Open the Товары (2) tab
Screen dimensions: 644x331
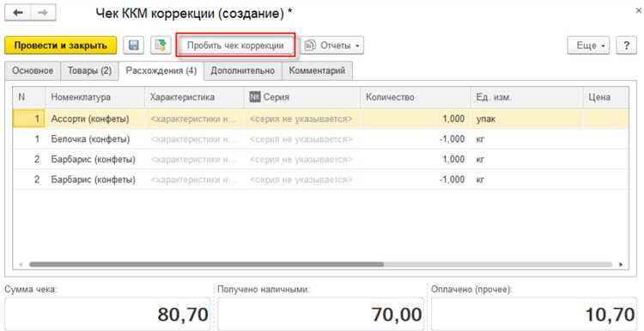pyautogui.click(x=89, y=70)
